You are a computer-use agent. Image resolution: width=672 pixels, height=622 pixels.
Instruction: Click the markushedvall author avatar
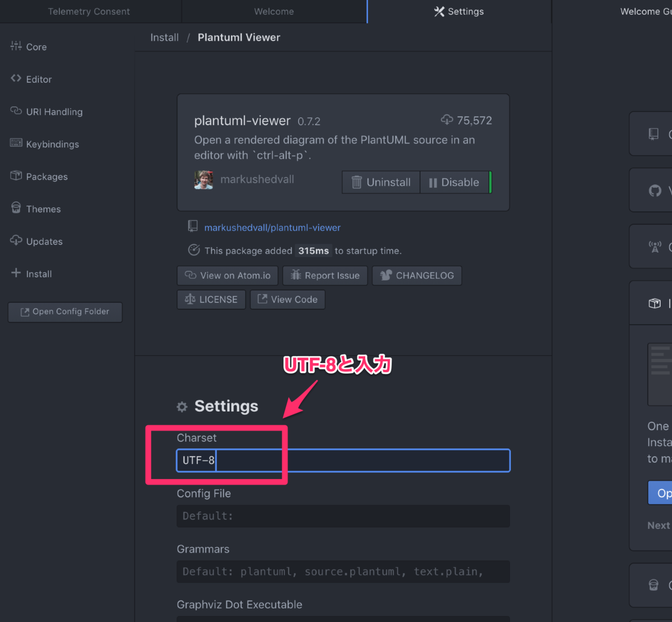coord(203,180)
